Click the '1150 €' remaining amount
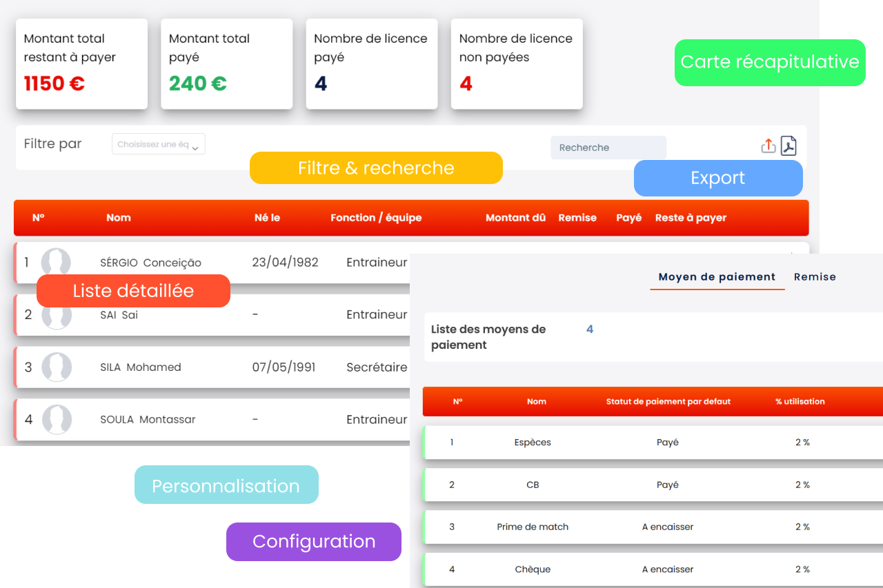This screenshot has height=588, width=883. pos(54,84)
